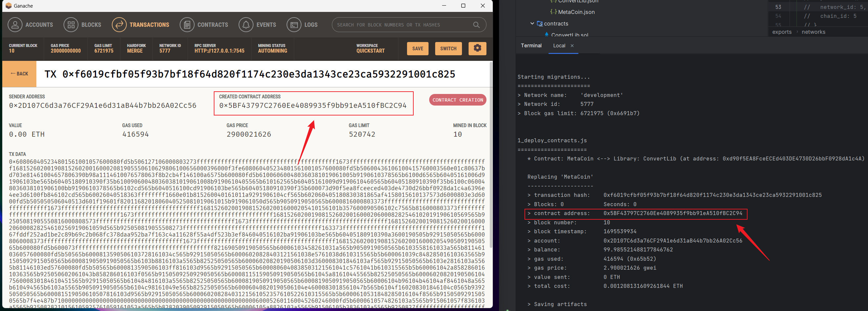Click the contract address in the terminal
Screen dimensions: 868x311
673,213
